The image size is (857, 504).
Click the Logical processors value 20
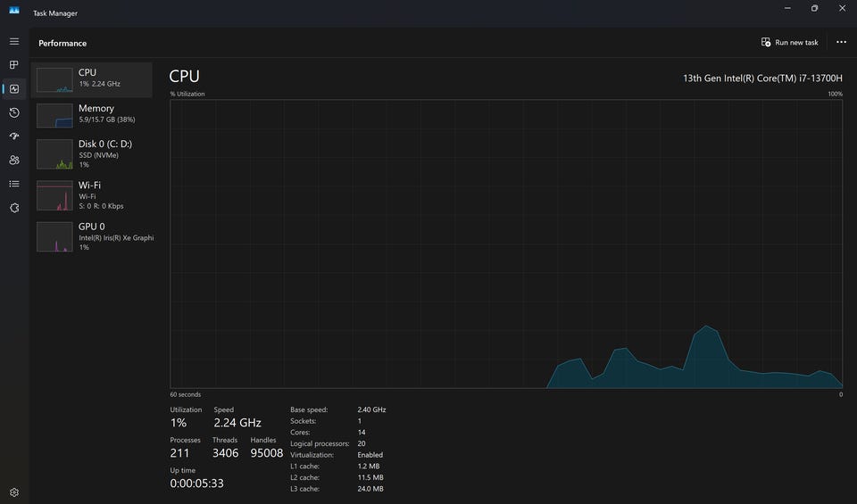click(362, 443)
